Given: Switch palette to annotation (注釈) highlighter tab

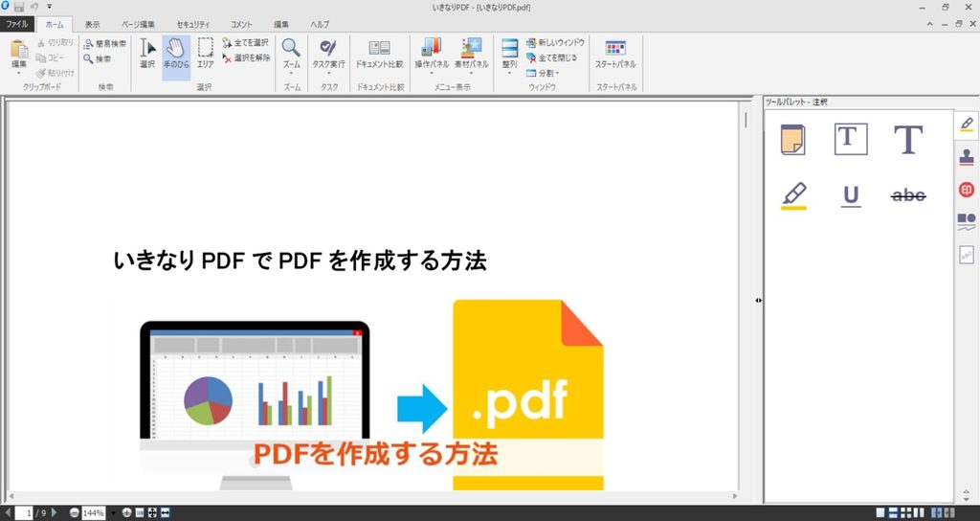Looking at the screenshot, I should tap(967, 125).
